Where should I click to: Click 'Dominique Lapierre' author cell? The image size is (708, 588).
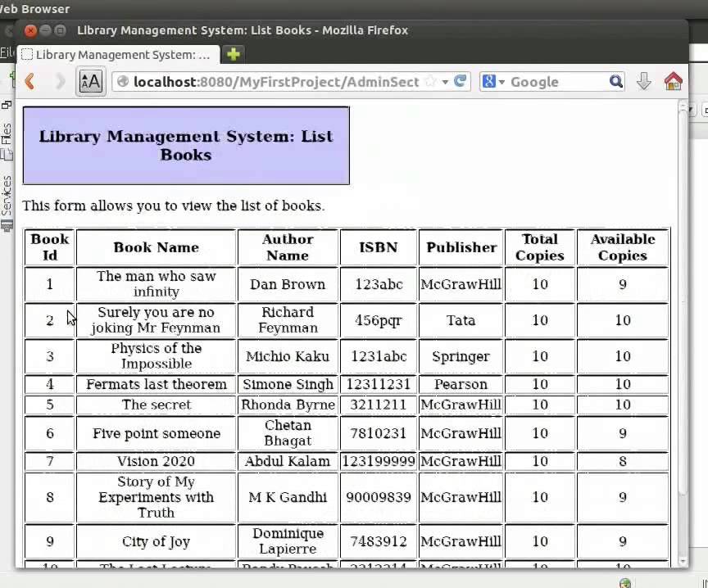tap(288, 541)
